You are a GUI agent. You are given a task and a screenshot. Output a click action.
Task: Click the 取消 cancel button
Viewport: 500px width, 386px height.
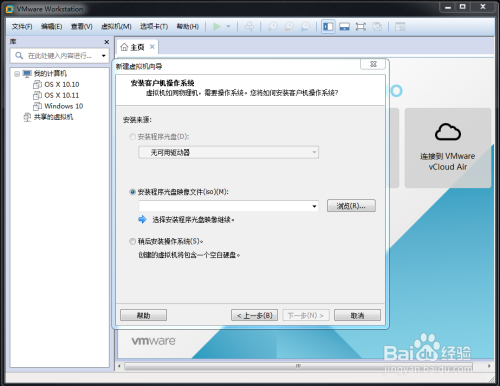tap(357, 315)
